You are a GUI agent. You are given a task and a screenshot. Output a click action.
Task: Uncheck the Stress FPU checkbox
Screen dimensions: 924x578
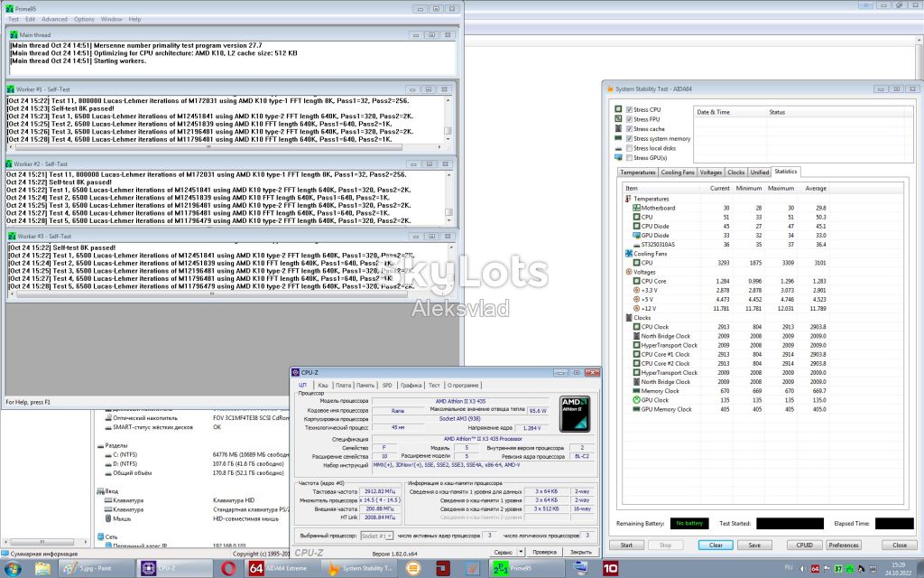(629, 119)
